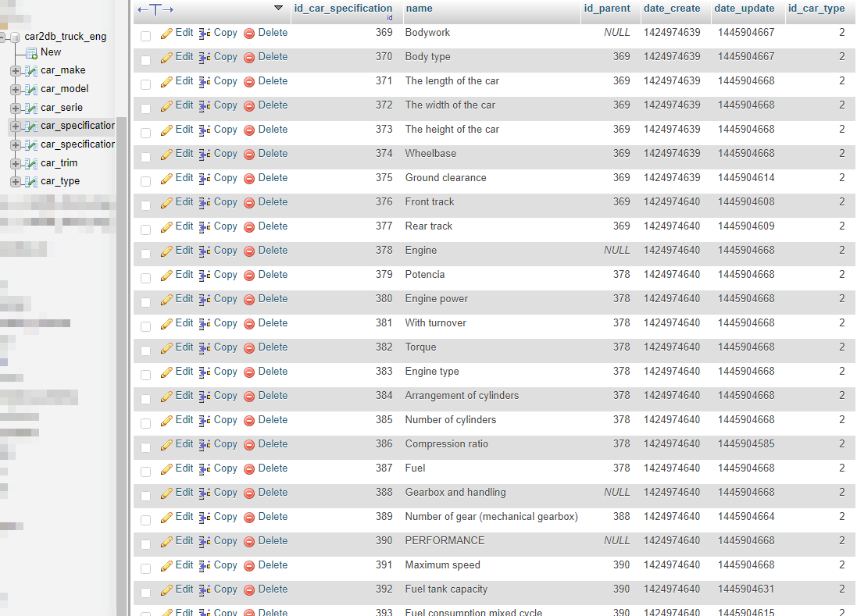Collapse the car2db_truck_eng database node

[2, 37]
